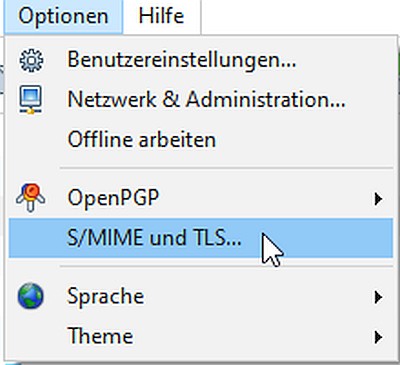This screenshot has width=400, height=365.
Task: Click the blank menu bar area right of Hilfe
Action: (x=300, y=17)
